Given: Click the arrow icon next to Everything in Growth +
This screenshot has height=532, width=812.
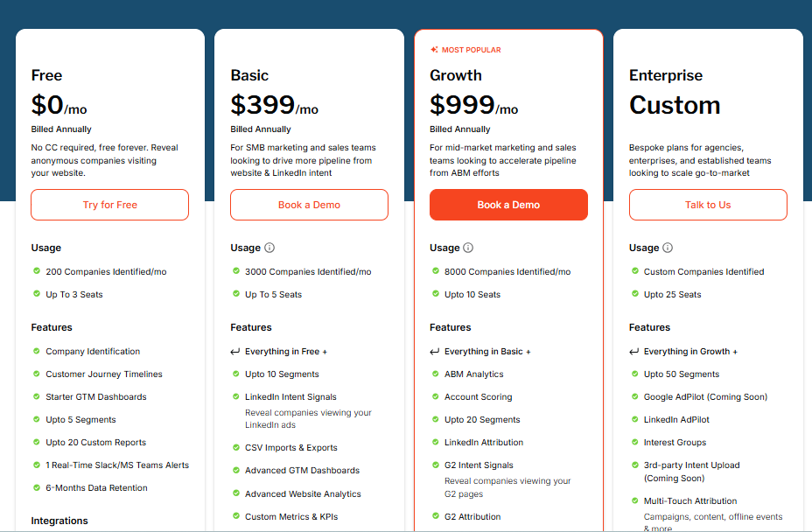Looking at the screenshot, I should click(x=635, y=351).
